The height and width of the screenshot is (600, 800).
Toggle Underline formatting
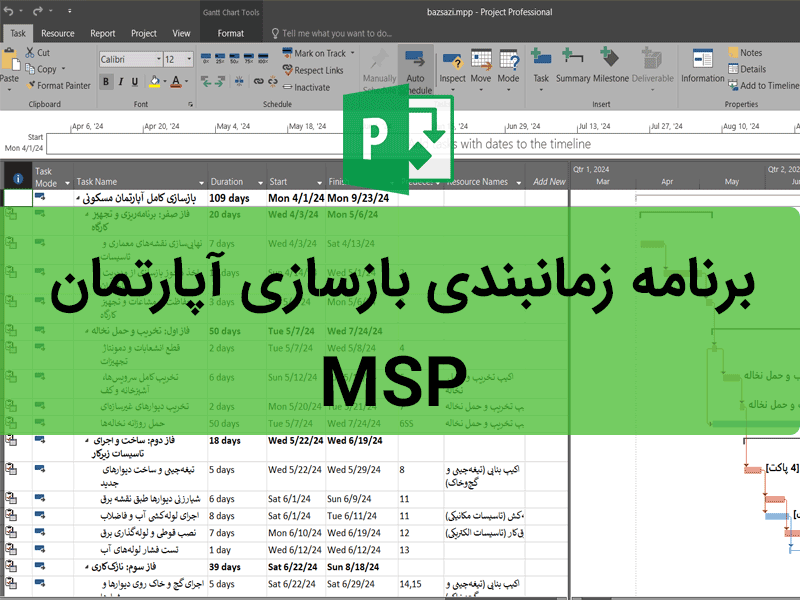point(136,82)
